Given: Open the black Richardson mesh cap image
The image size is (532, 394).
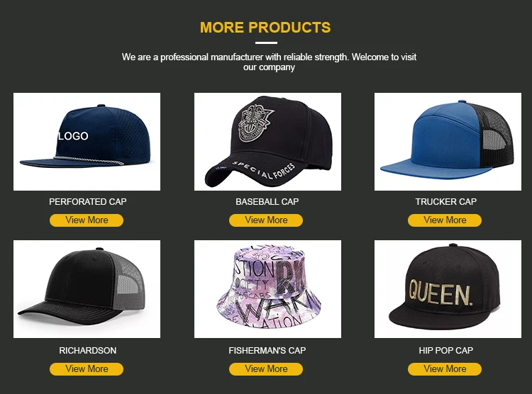Looking at the screenshot, I should click(x=87, y=289).
